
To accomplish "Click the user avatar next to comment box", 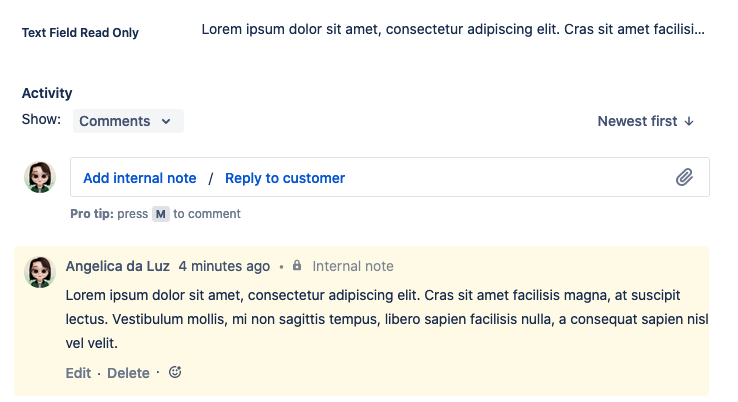I will point(40,177).
